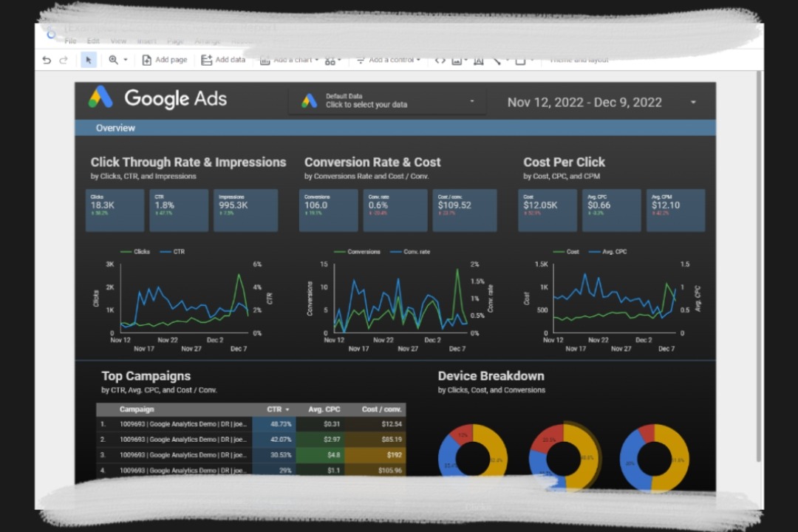Open the Add a control dropdown
The image size is (798, 532).
coord(388,60)
